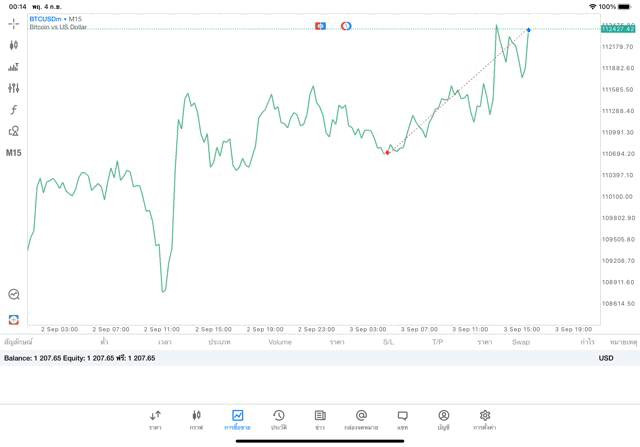Click the BTCUSDm symbol title

click(x=46, y=19)
